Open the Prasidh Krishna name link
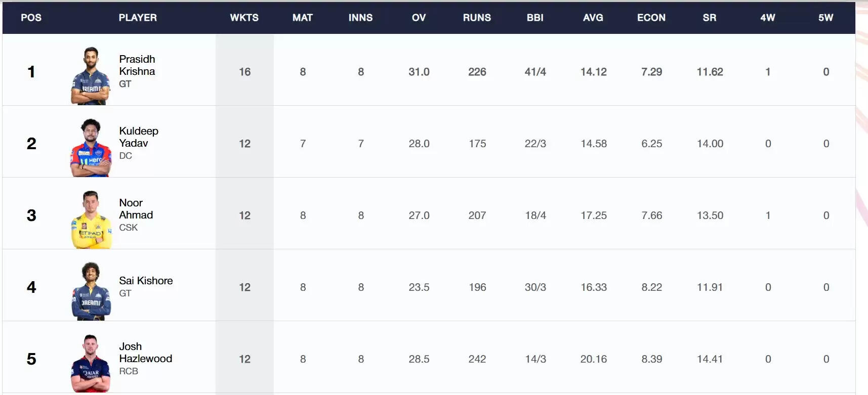This screenshot has height=395, width=868. click(x=137, y=65)
